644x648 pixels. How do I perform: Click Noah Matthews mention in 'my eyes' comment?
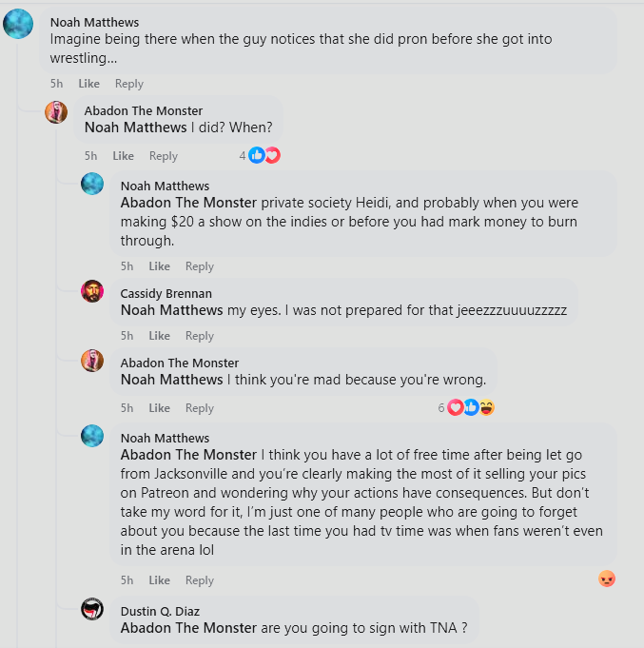point(171,310)
